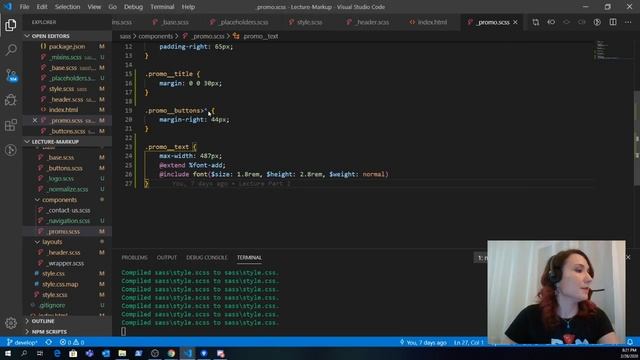Click the develop branch indicator
640x360 pixels.
coord(22,342)
